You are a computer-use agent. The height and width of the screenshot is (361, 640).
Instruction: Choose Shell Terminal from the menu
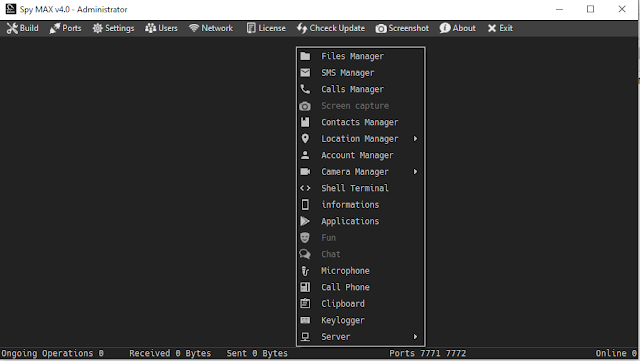tap(360, 188)
